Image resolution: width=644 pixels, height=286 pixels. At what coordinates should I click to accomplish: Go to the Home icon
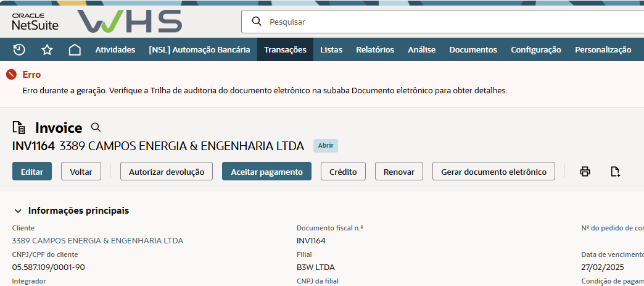(75, 50)
